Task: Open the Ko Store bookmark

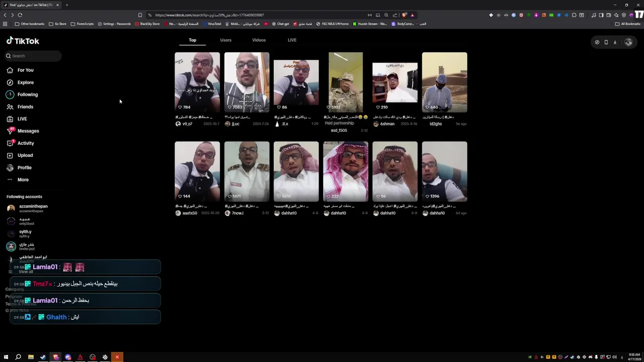Action: [x=58, y=24]
